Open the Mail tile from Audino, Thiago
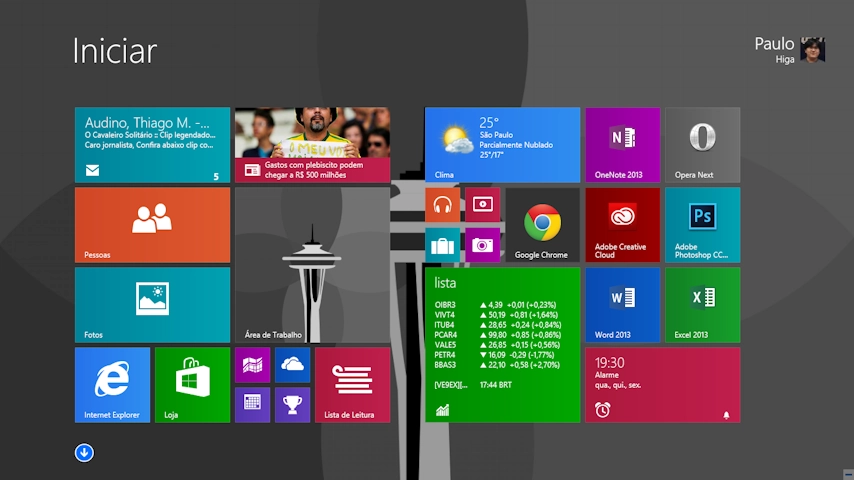 pos(152,145)
